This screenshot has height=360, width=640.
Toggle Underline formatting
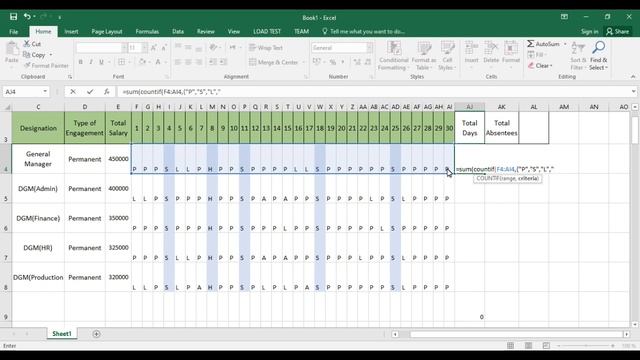coord(101,62)
